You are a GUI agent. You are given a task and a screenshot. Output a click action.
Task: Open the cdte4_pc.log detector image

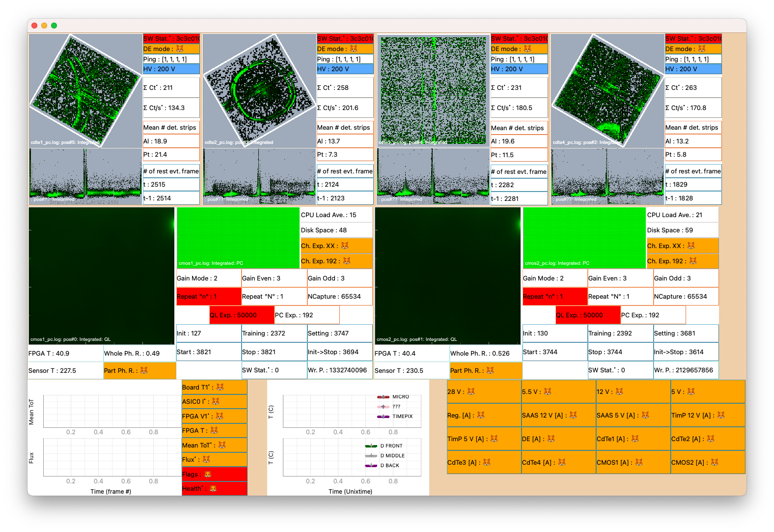coord(608,91)
